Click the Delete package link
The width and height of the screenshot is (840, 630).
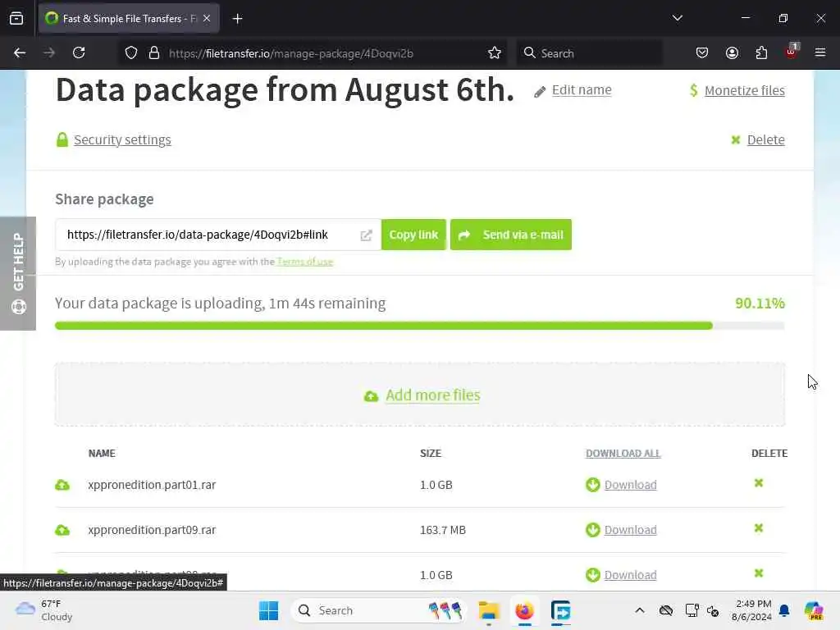765,139
